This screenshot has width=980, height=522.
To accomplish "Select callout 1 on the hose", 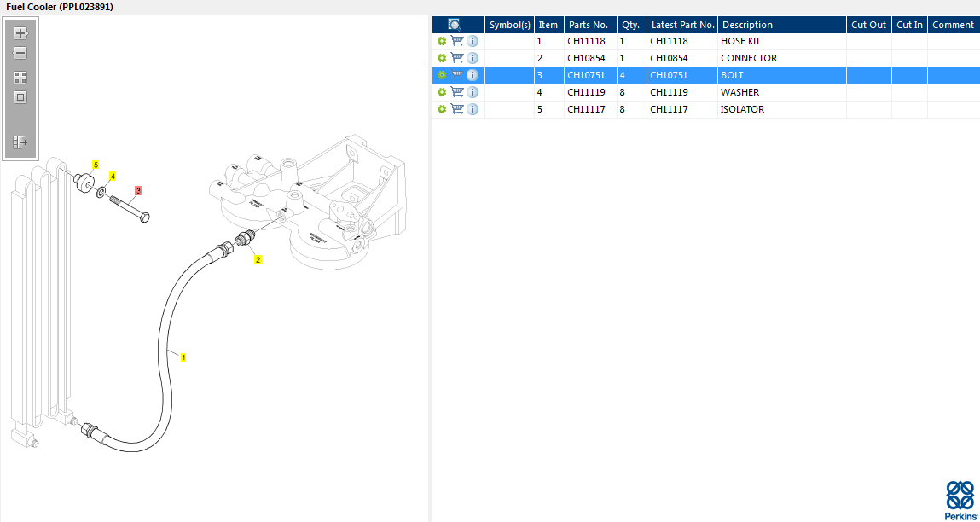I will tap(183, 357).
